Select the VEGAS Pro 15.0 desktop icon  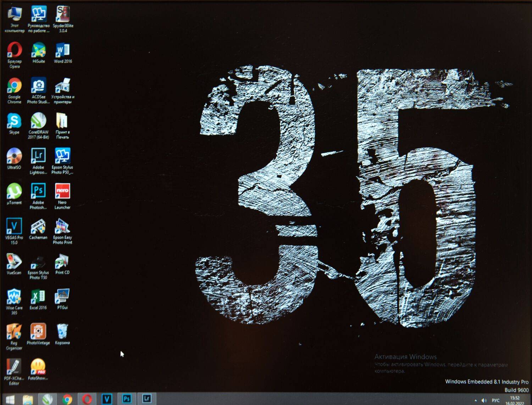(x=14, y=226)
